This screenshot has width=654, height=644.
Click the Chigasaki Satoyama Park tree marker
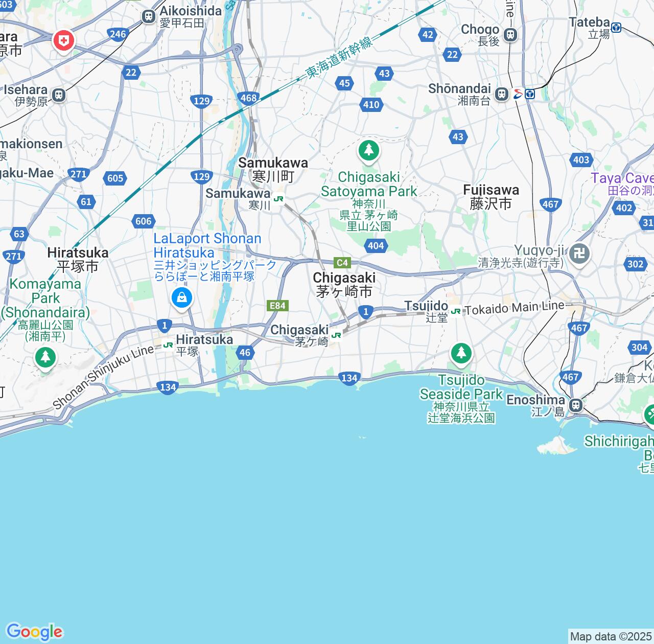[369, 152]
